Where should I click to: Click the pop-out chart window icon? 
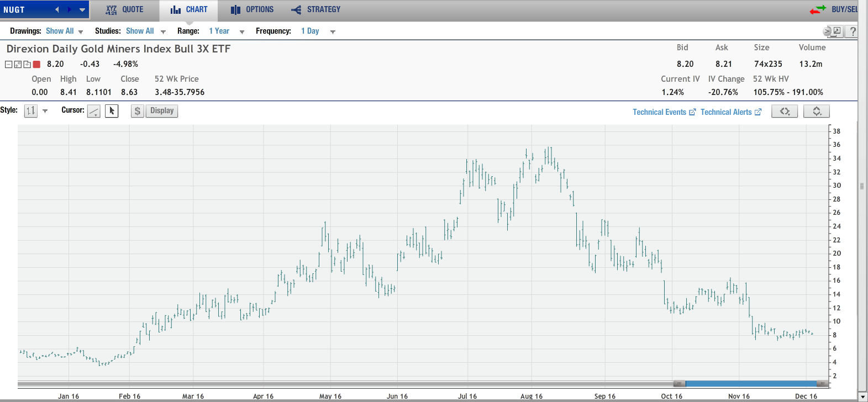click(837, 31)
